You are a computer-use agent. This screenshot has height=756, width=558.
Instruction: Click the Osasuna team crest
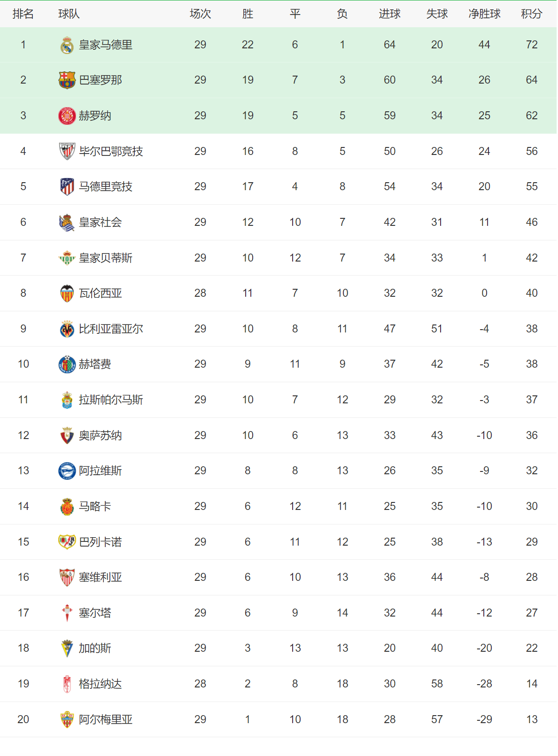coord(67,436)
